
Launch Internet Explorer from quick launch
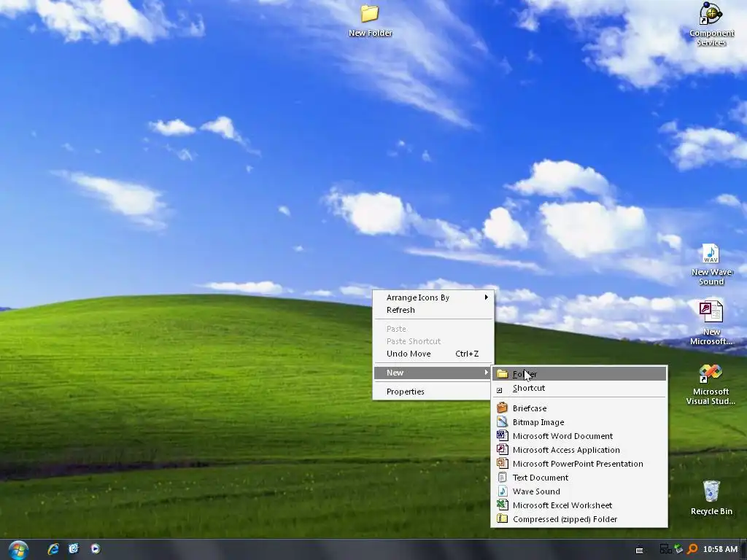(53, 549)
